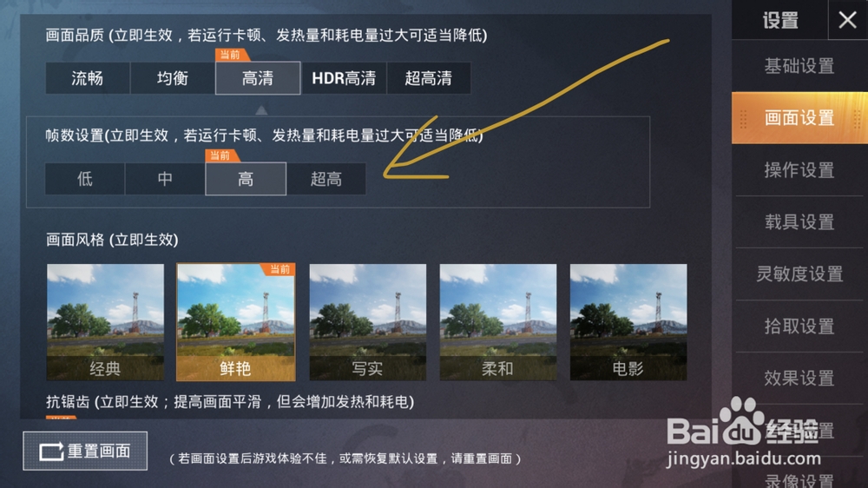Click the 重置画面 button
Viewport: 868px width, 488px height.
click(x=85, y=451)
